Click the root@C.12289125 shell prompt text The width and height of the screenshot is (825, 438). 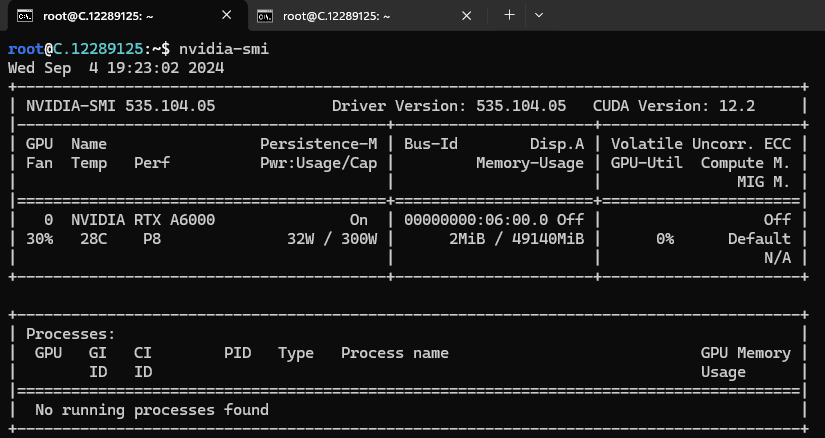tap(89, 49)
